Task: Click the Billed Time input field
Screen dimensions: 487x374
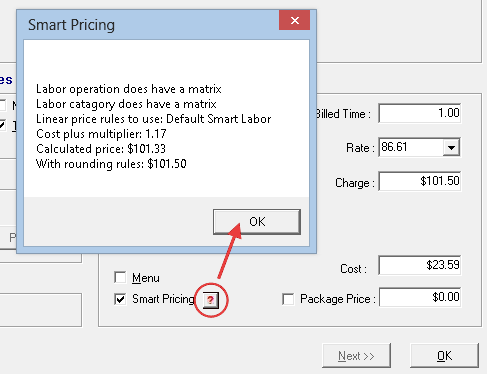Action: pyautogui.click(x=420, y=113)
